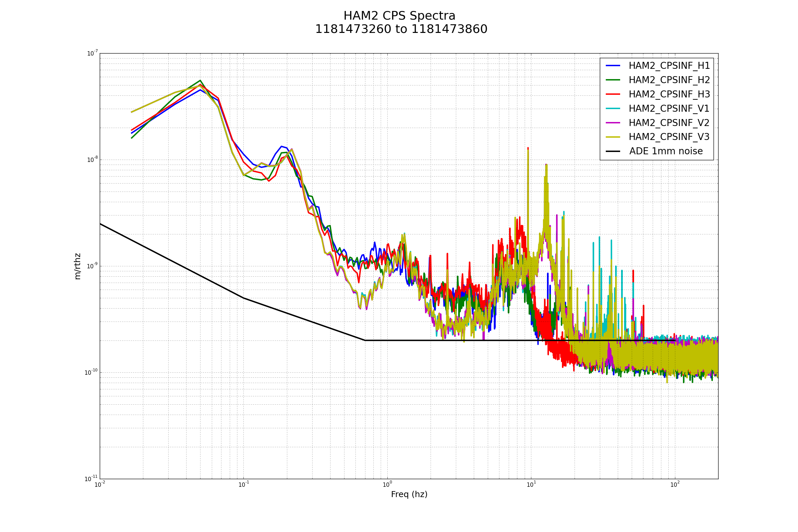This screenshot has height=532, width=798.
Task: Select the HAM2_CPSINF_V3 legend label
Action: point(669,137)
